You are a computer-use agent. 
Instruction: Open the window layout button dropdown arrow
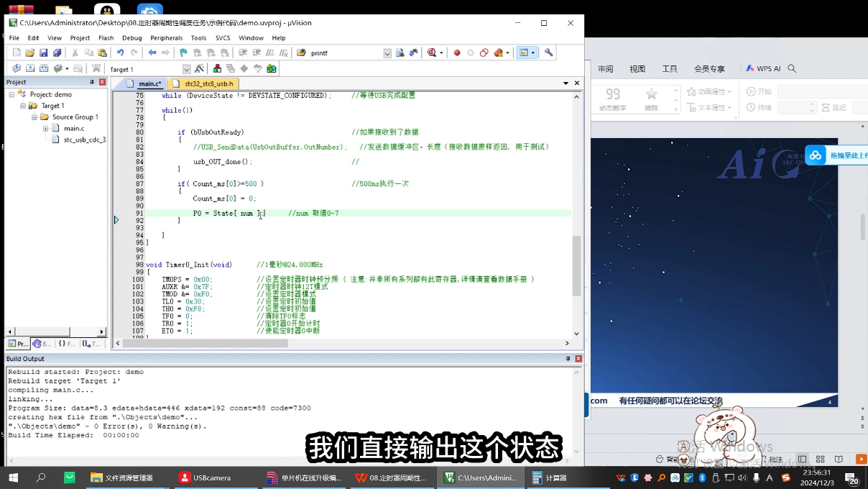[533, 52]
